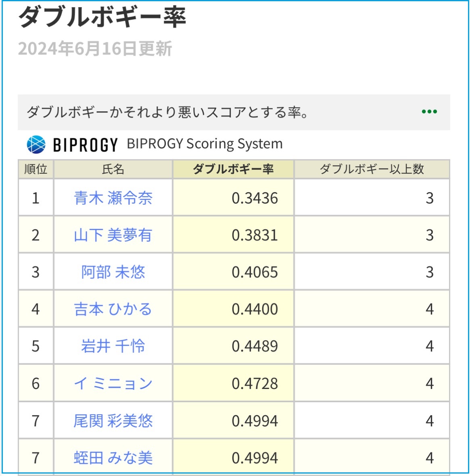This screenshot has width=470, height=476.
Task: Click the green three-dots more icon
Action: click(x=429, y=112)
